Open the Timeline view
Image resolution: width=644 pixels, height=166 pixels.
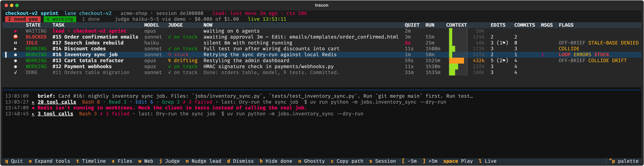click(x=91, y=161)
